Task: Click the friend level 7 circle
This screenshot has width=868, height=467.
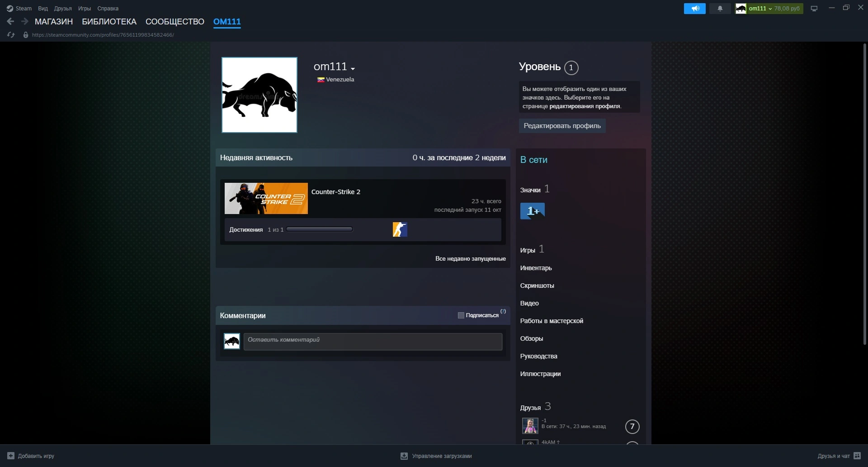Action: 632,426
